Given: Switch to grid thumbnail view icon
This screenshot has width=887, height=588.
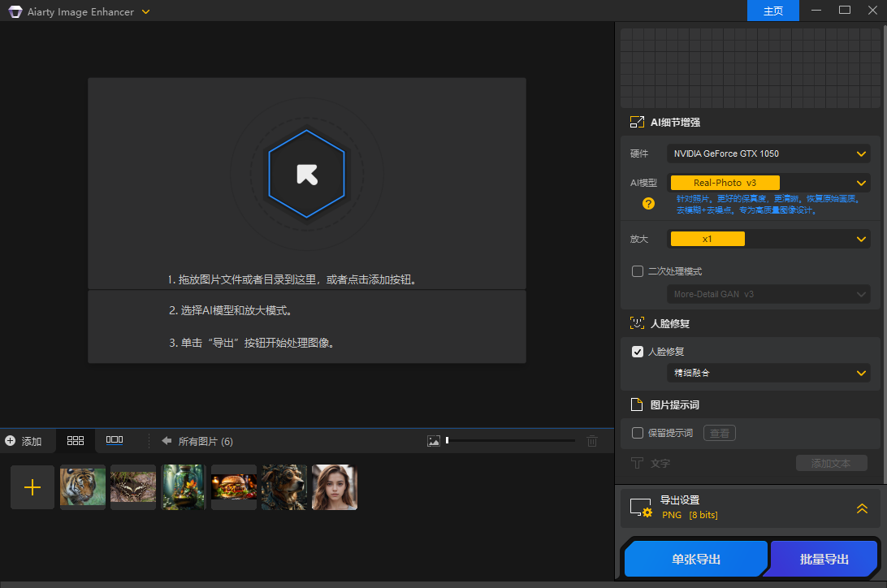Looking at the screenshot, I should point(76,440).
